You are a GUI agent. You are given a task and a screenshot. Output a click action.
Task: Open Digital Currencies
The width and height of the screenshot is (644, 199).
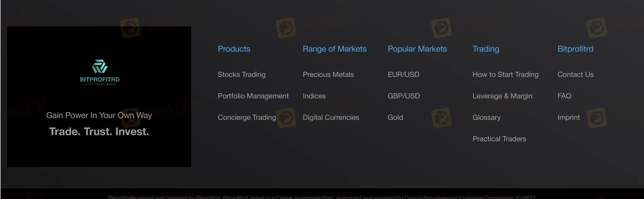[331, 117]
